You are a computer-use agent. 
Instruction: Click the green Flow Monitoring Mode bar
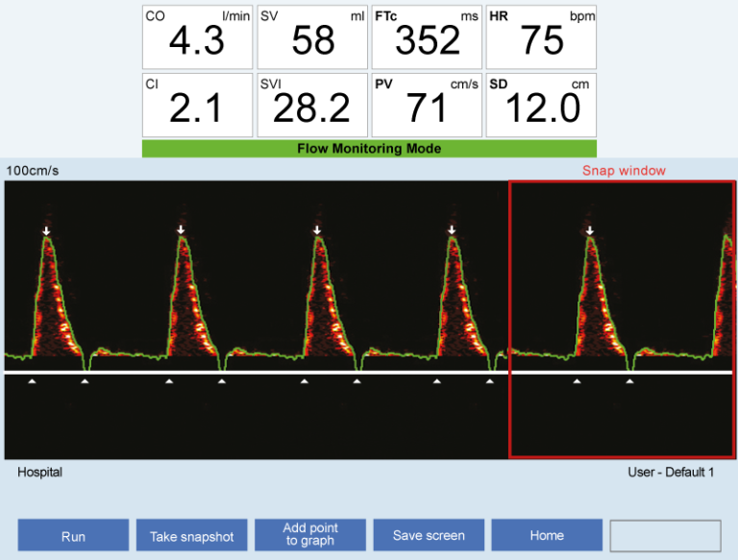369,149
